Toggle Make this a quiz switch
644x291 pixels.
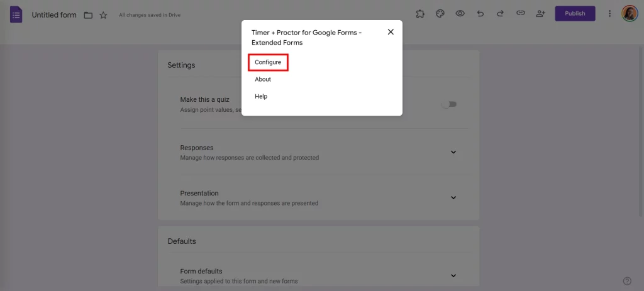point(448,104)
